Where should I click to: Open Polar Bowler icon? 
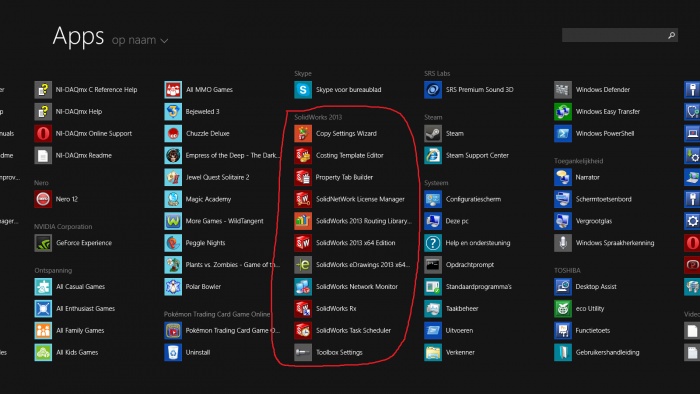[x=173, y=286]
